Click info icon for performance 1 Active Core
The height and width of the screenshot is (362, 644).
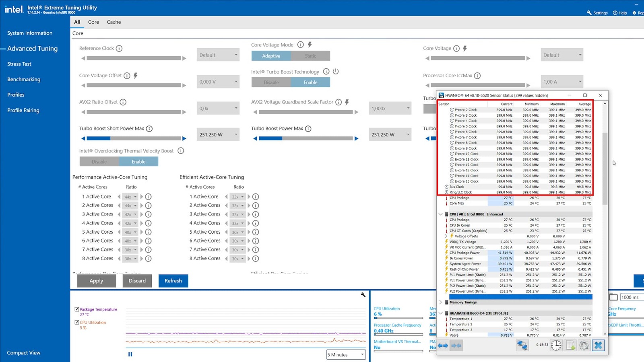pos(148,197)
